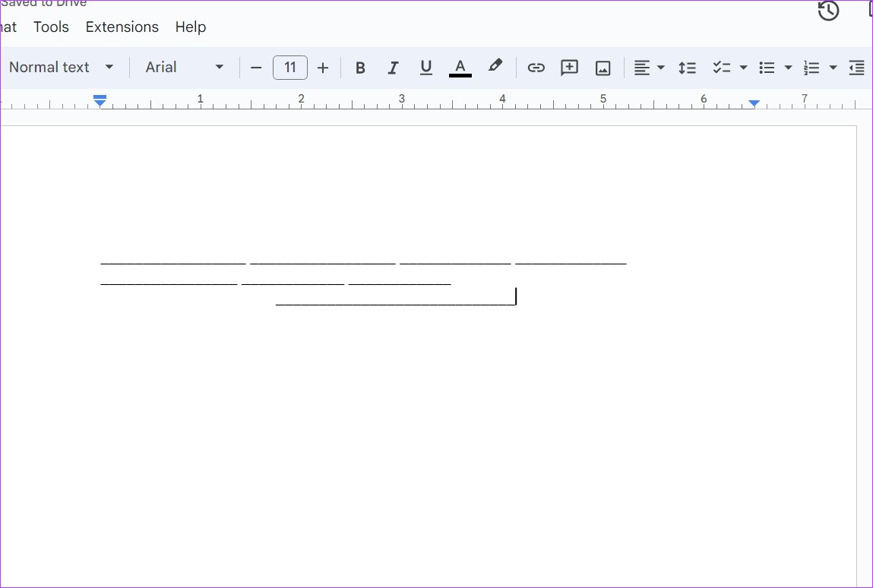Click the decrease indent icon
The image size is (873, 588).
click(x=856, y=68)
